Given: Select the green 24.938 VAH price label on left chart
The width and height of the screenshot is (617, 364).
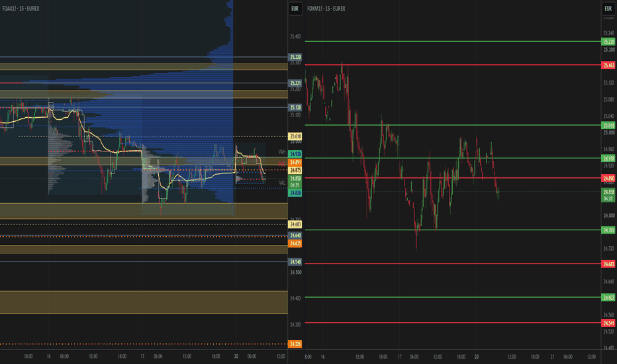Looking at the screenshot, I should click(295, 154).
